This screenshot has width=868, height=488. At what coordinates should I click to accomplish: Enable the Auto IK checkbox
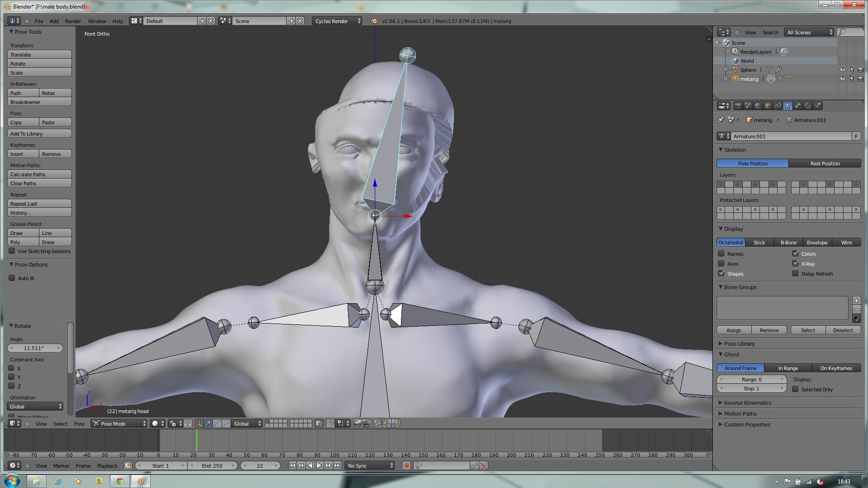(12, 278)
